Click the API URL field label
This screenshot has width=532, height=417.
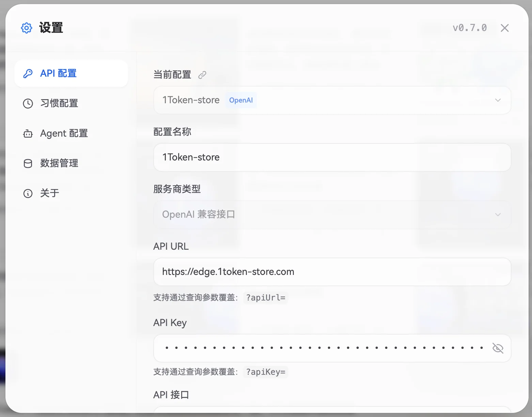[x=171, y=246]
